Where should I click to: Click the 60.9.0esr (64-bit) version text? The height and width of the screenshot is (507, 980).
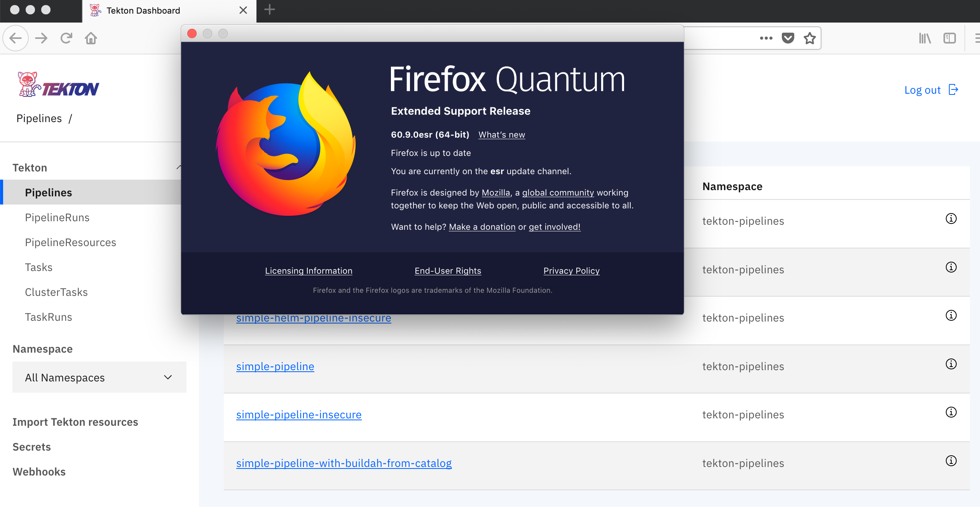click(x=430, y=135)
